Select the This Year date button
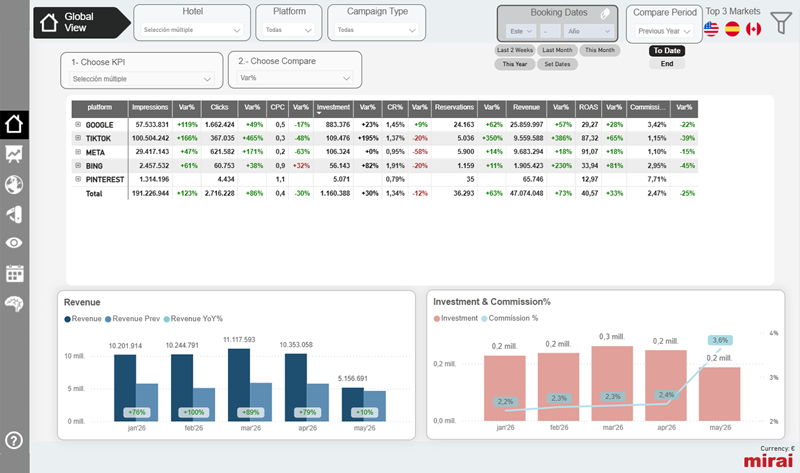Viewport: 800px width, 473px height. point(514,64)
